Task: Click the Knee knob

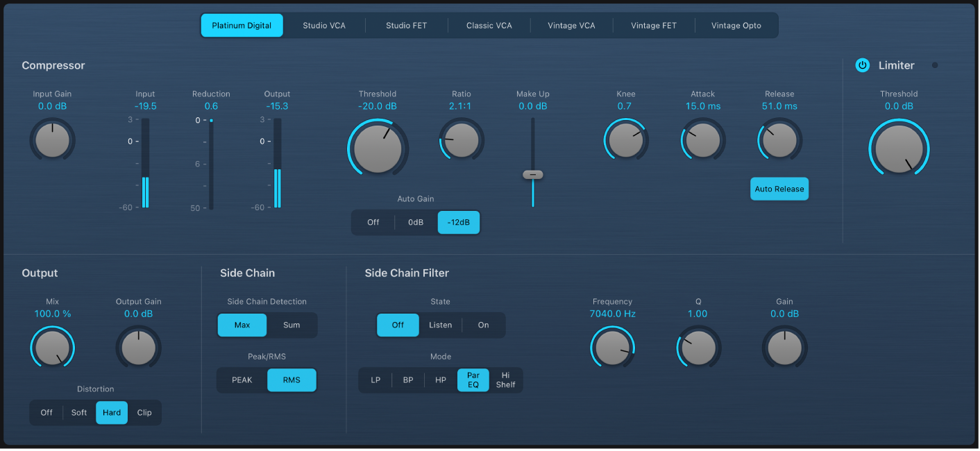Action: click(x=625, y=139)
